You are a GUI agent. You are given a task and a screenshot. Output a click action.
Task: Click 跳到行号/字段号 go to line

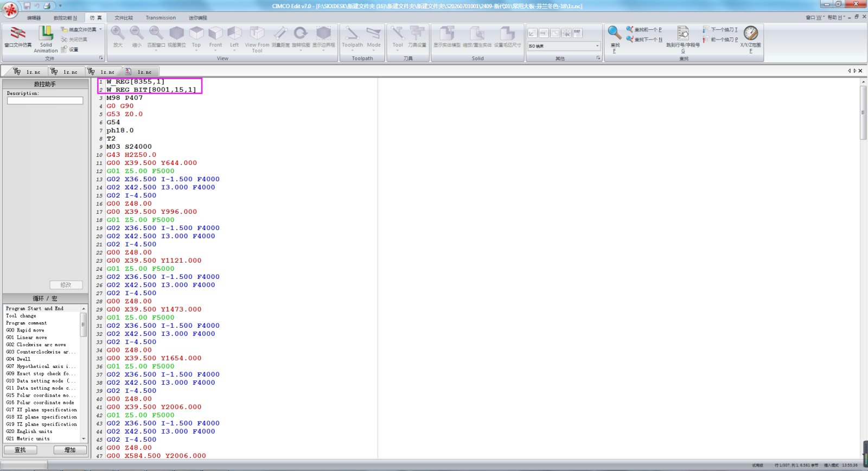[x=683, y=39]
